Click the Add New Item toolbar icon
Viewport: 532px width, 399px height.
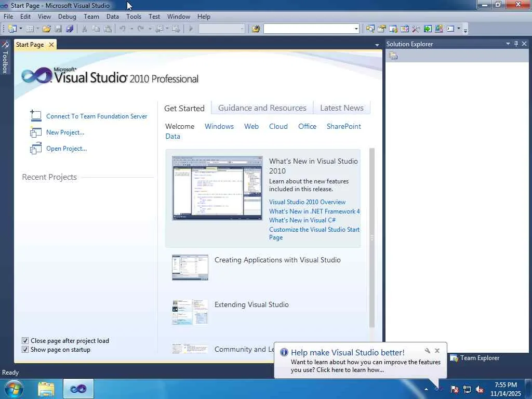tap(30, 29)
